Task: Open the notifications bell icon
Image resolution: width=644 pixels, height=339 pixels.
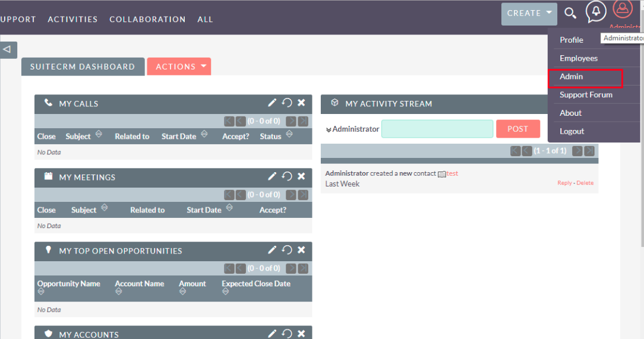Action: click(595, 11)
